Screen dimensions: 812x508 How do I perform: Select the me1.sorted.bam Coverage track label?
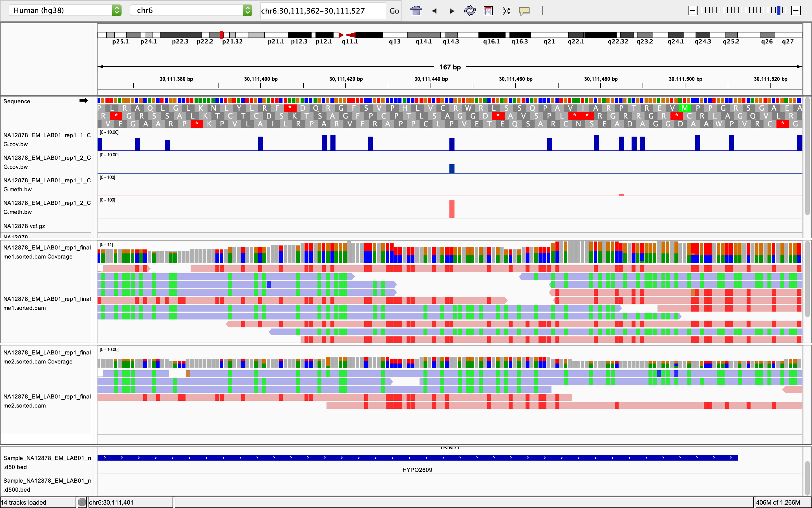(x=47, y=252)
